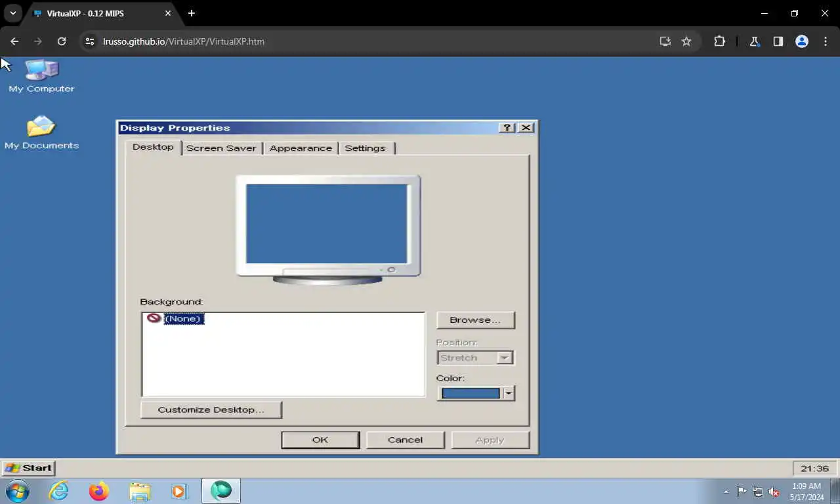Bookmark this page with the star
This screenshot has height=504, width=840.
coord(686,41)
